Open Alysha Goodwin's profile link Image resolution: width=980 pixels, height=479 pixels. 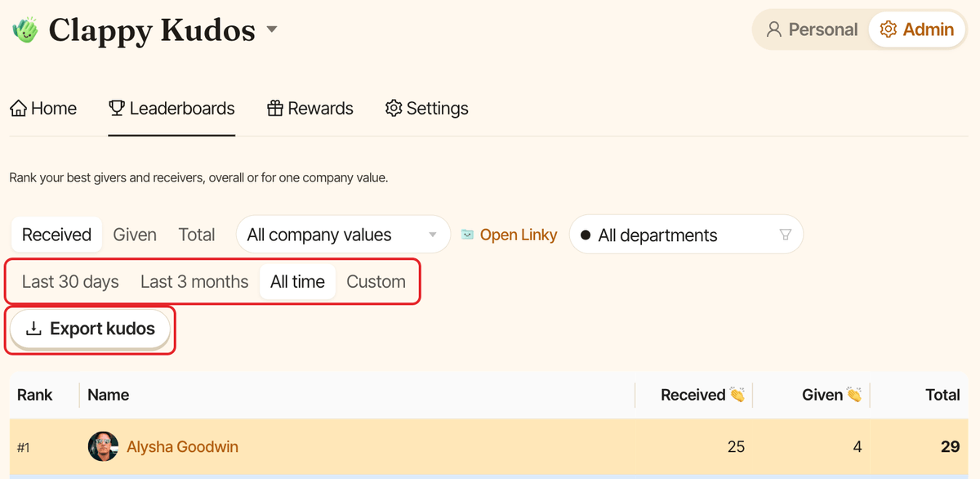[x=182, y=447]
